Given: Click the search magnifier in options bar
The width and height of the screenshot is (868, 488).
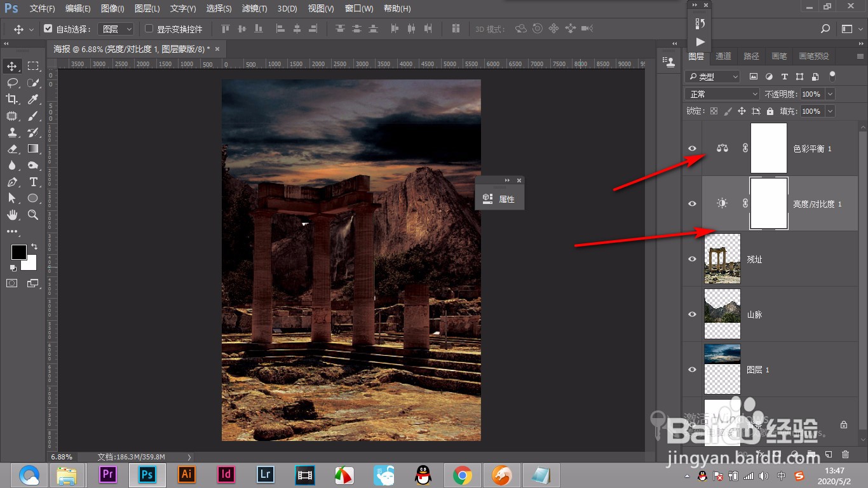Looking at the screenshot, I should (x=825, y=29).
